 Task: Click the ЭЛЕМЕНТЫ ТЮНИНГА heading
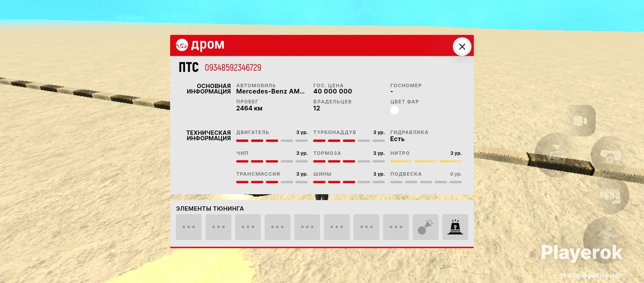point(210,208)
